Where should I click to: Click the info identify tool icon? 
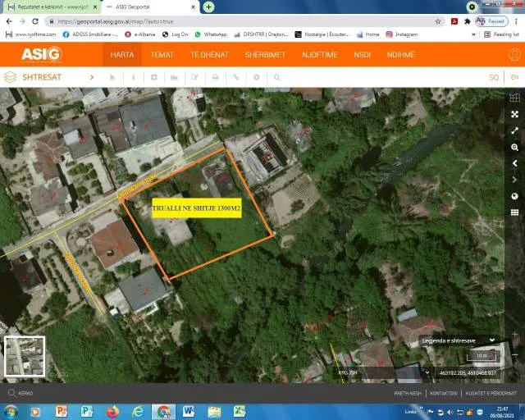tap(134, 77)
